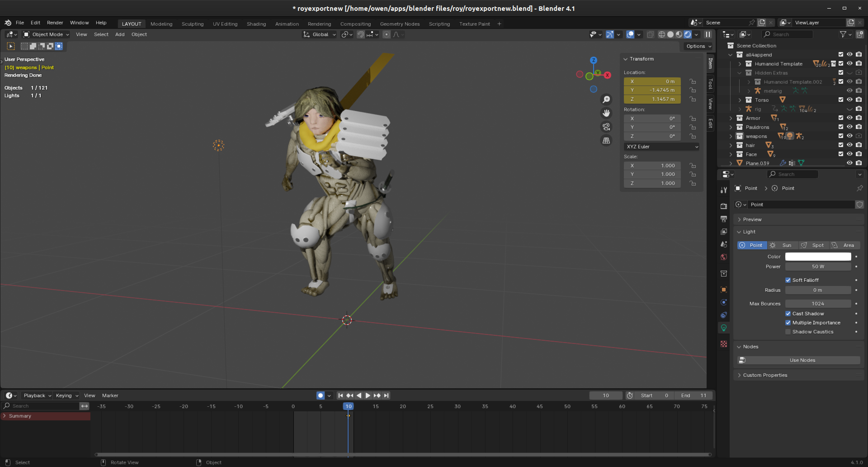The height and width of the screenshot is (467, 868).
Task: Click the light Color swatch
Action: (818, 257)
